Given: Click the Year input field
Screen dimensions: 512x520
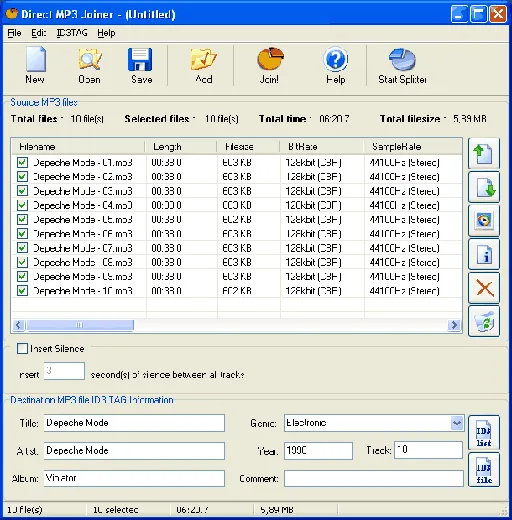Looking at the screenshot, I should point(318,451).
